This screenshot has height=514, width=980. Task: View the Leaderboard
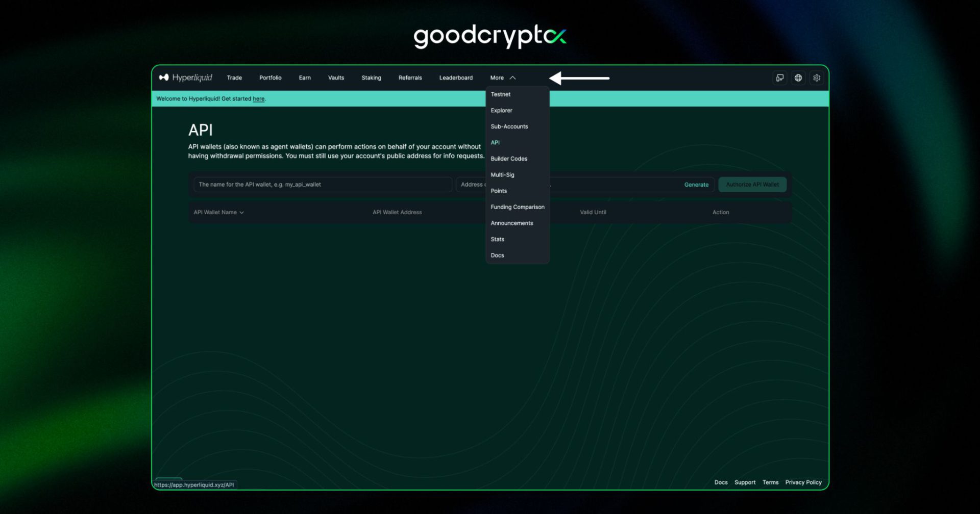tap(456, 78)
